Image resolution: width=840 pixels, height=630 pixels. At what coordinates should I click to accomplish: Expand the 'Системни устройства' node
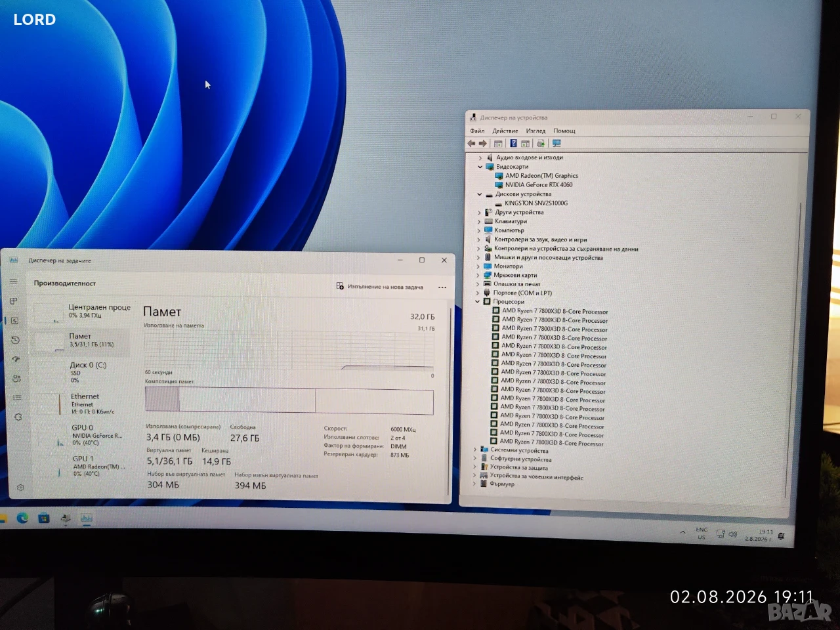[x=475, y=450]
